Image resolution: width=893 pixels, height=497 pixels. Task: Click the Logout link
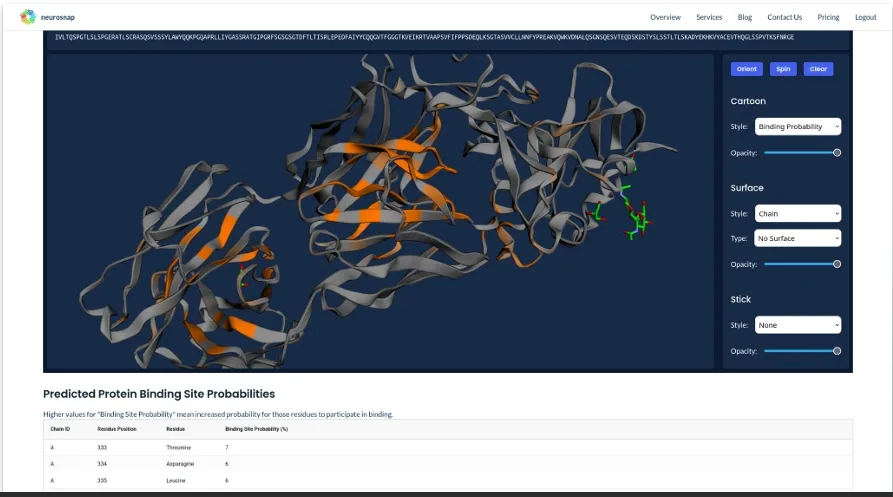click(865, 17)
